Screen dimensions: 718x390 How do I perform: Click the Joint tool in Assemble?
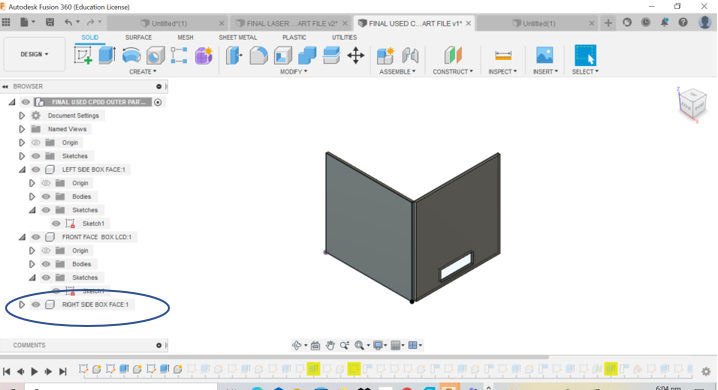pyautogui.click(x=410, y=55)
